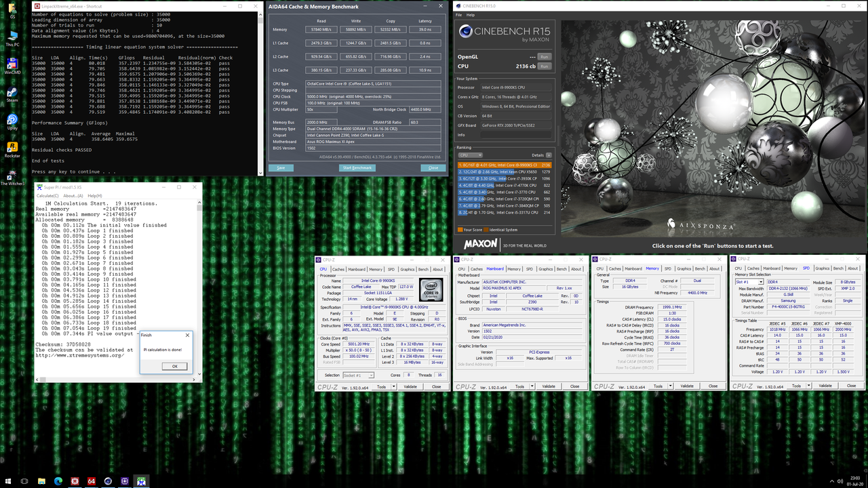Open the CPU ranking dropdown in Cinebench

pyautogui.click(x=471, y=155)
